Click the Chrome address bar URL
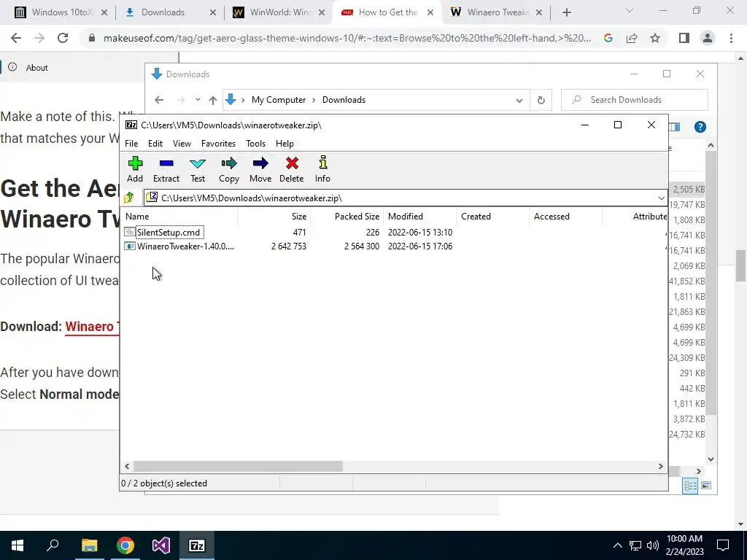The width and height of the screenshot is (747, 560). pyautogui.click(x=347, y=38)
